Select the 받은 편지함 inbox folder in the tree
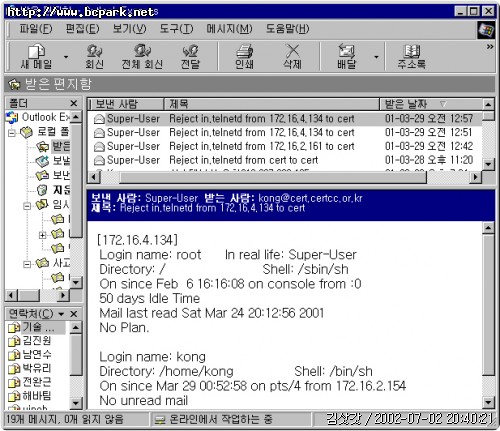Screen dimensions: 500x431 53,146
